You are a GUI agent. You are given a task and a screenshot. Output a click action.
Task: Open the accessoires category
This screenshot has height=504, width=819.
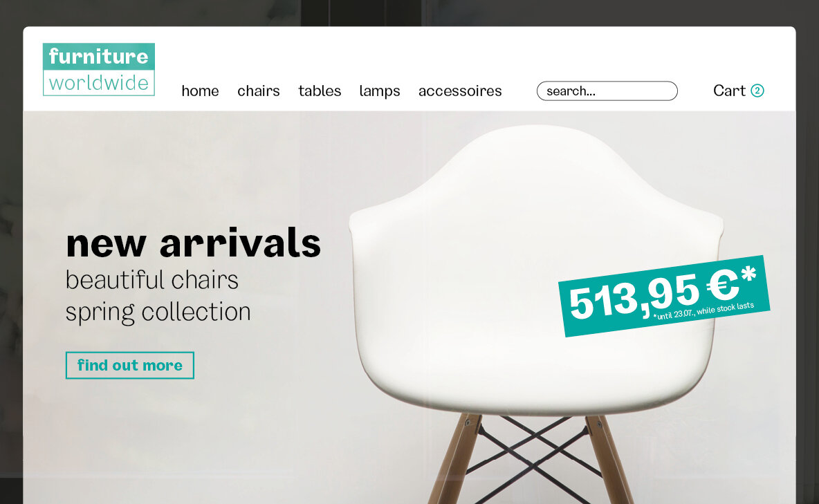[x=460, y=91]
